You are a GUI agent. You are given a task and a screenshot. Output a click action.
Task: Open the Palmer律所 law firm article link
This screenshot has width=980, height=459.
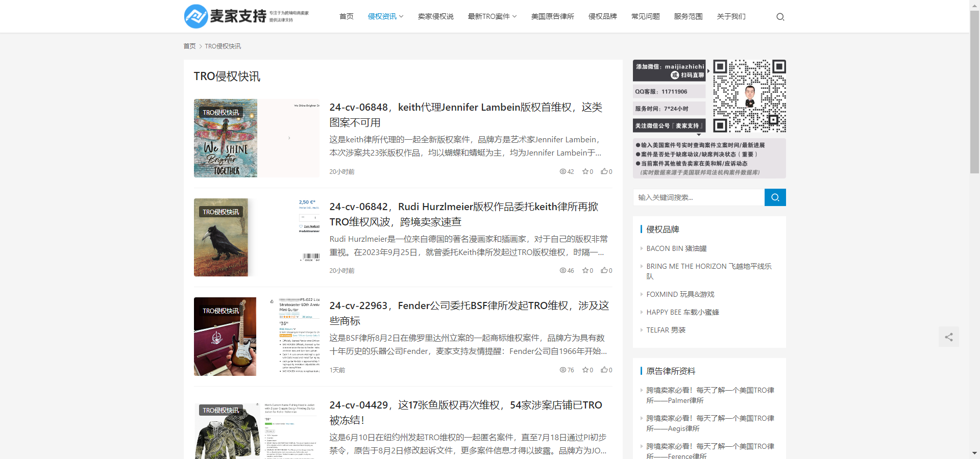click(x=710, y=395)
